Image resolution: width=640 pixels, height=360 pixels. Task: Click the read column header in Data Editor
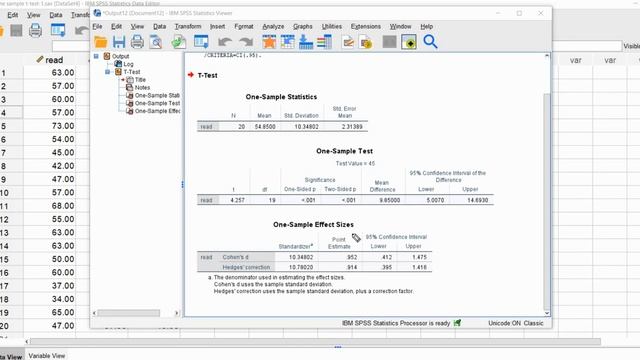coord(49,60)
